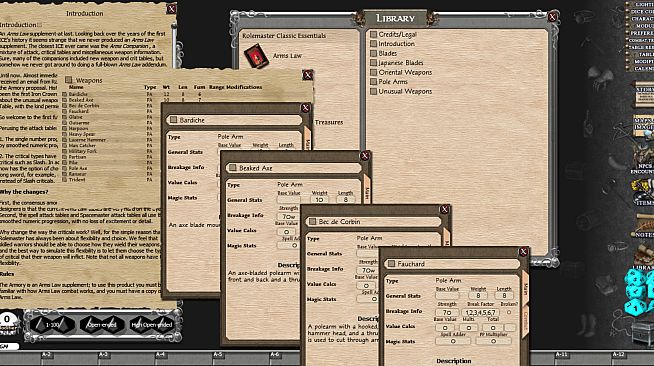
Task: Click the Break Factor field in Fauchard
Action: tap(480, 312)
